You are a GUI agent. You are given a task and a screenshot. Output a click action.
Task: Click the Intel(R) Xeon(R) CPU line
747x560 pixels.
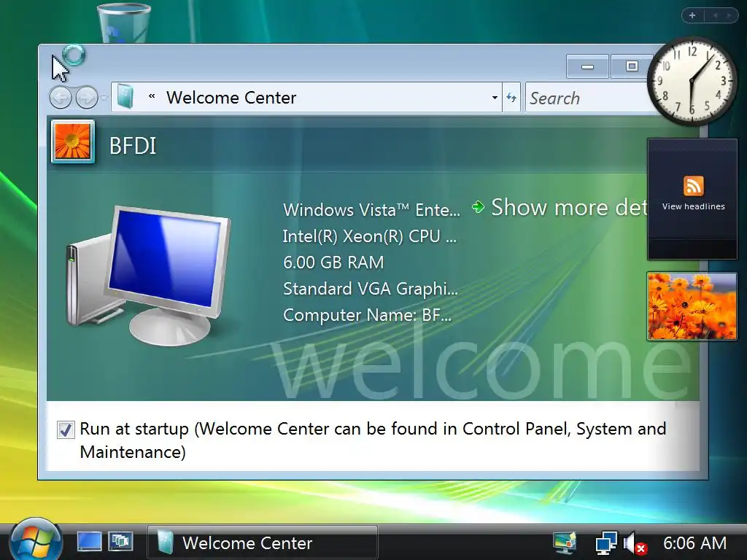pyautogui.click(x=369, y=236)
